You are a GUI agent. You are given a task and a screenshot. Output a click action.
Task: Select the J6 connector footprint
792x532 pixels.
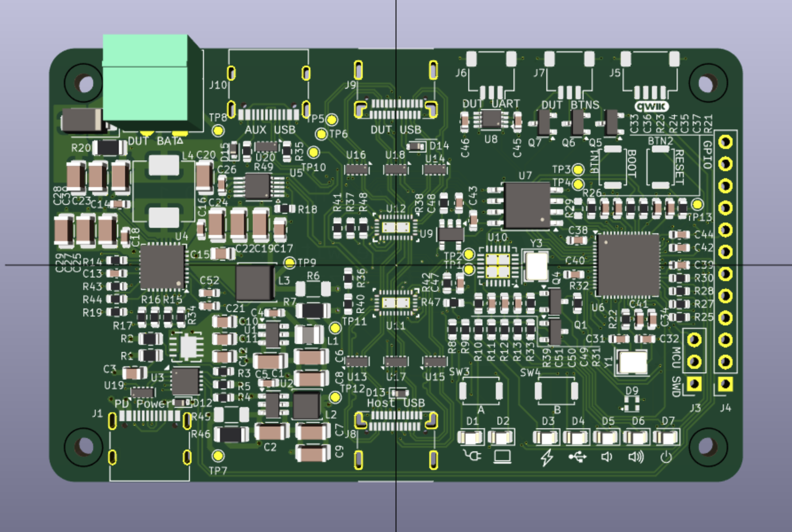(491, 75)
